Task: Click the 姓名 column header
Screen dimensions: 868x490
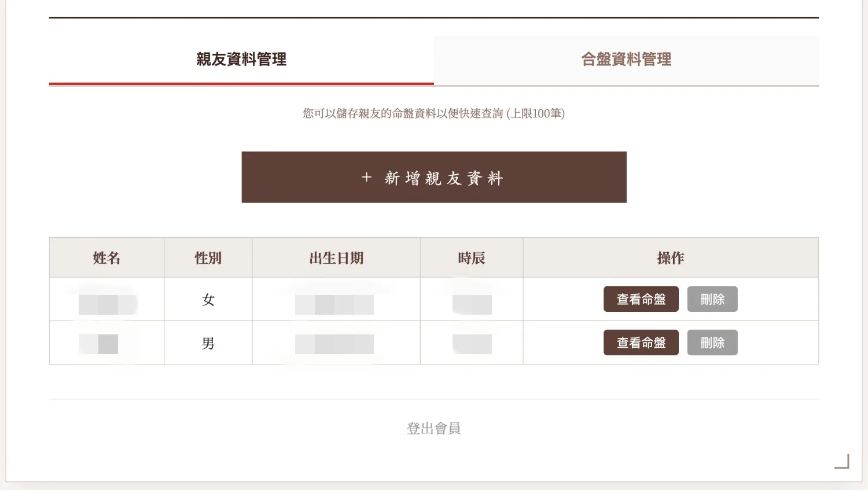Action: [x=106, y=258]
